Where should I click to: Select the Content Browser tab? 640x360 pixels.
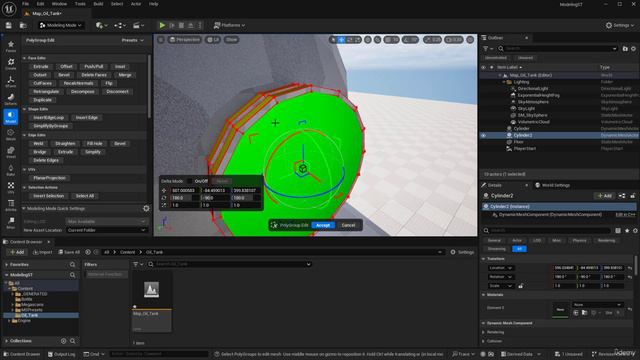click(x=26, y=242)
